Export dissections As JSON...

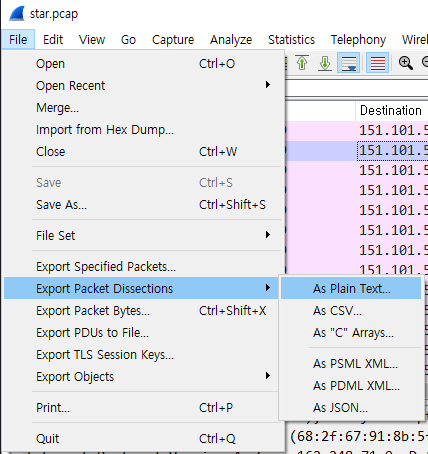[x=351, y=408]
